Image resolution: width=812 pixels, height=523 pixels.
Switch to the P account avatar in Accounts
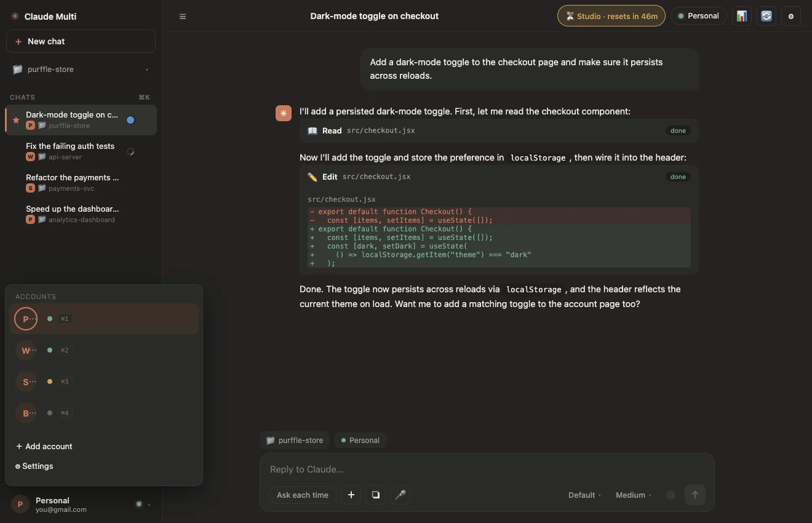[26, 319]
